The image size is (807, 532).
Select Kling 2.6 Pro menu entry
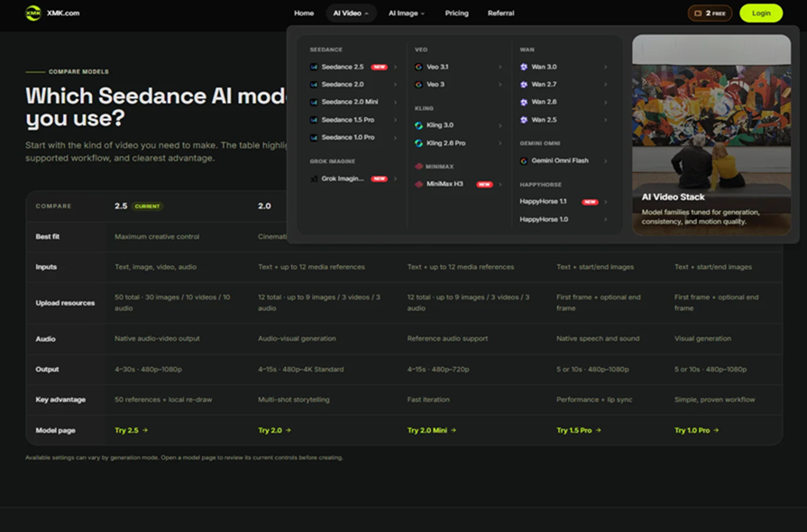tap(458, 143)
